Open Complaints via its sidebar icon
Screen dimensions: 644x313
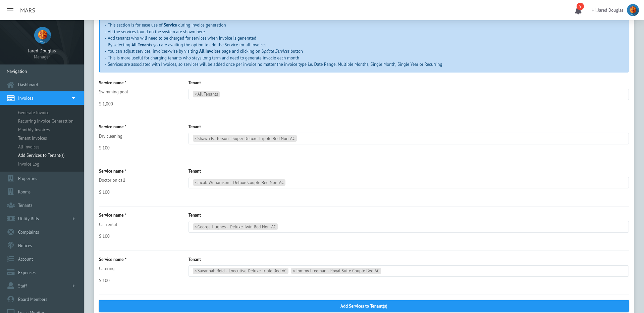(11, 232)
